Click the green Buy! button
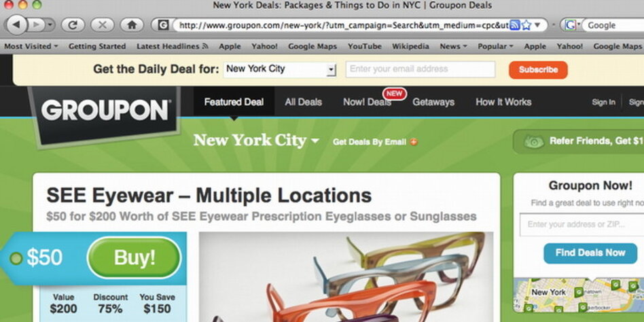Image resolution: width=644 pixels, height=322 pixels. coord(134,257)
